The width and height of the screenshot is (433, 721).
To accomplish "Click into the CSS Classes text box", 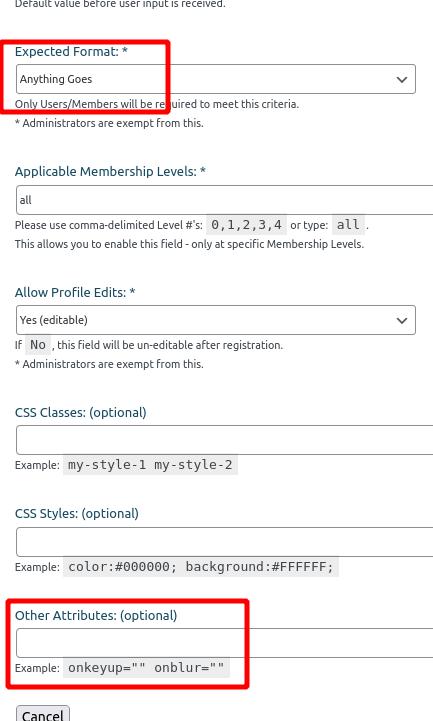I will click(x=224, y=440).
